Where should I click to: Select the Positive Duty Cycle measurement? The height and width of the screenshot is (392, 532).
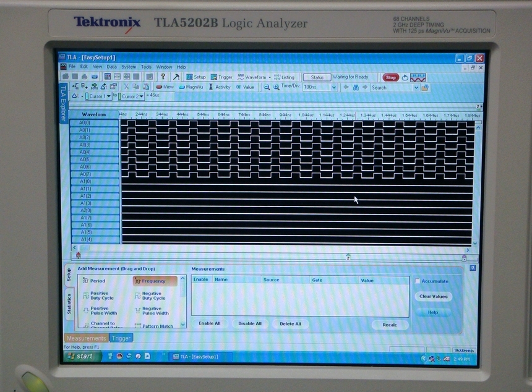pos(98,296)
